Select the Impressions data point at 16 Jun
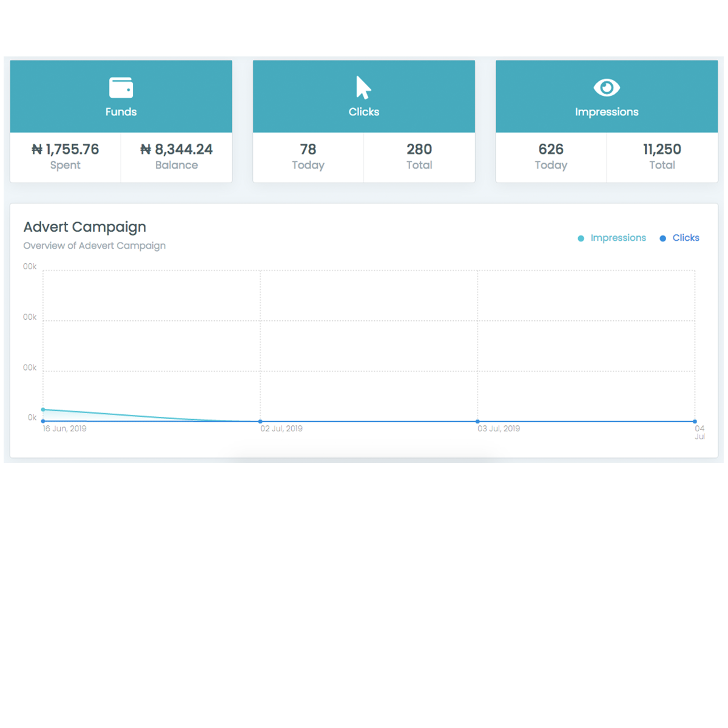Screen dimensions: 728x728 [x=43, y=409]
